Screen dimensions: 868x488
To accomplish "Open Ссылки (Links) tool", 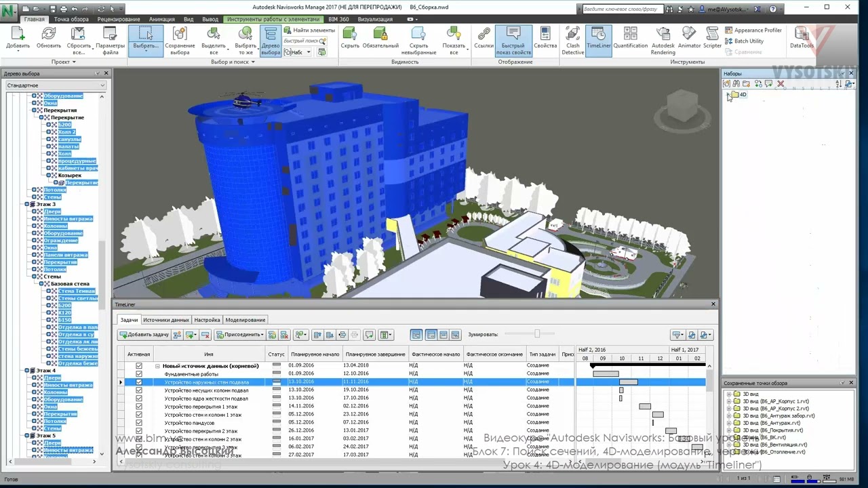I will [x=484, y=38].
